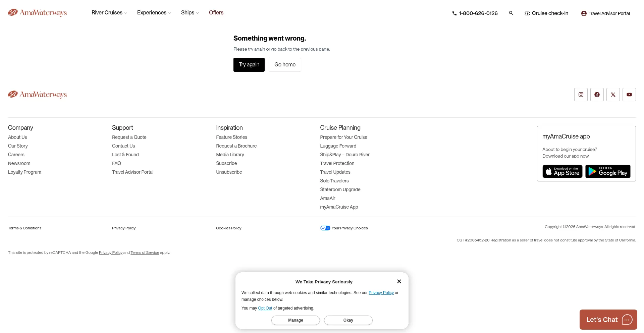Open Contact Us link

coord(123,146)
